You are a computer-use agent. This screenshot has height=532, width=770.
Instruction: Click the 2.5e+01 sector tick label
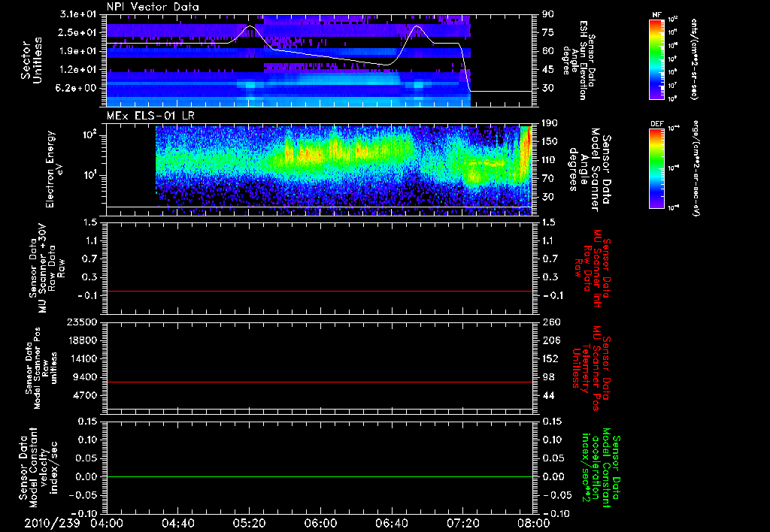click(x=78, y=32)
